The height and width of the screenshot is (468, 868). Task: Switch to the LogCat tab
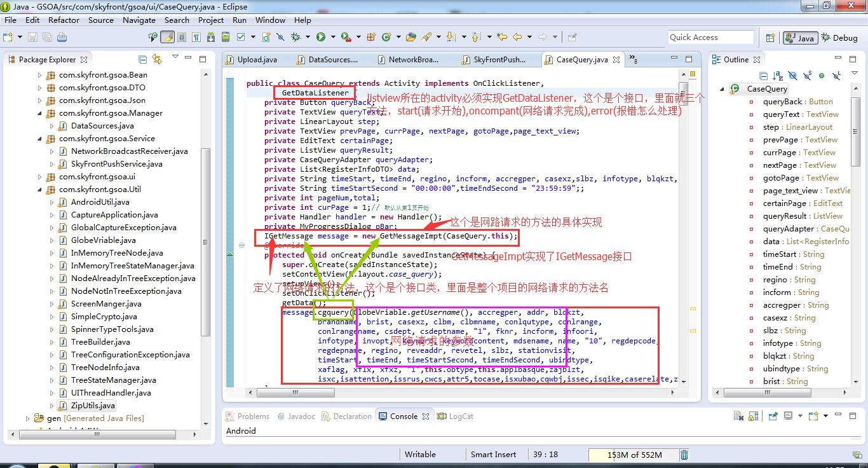455,416
